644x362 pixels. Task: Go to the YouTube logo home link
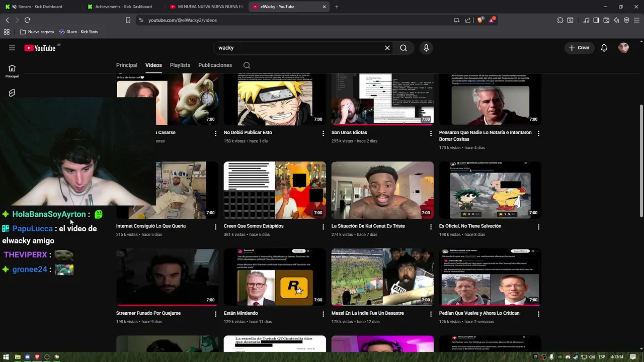40,48
